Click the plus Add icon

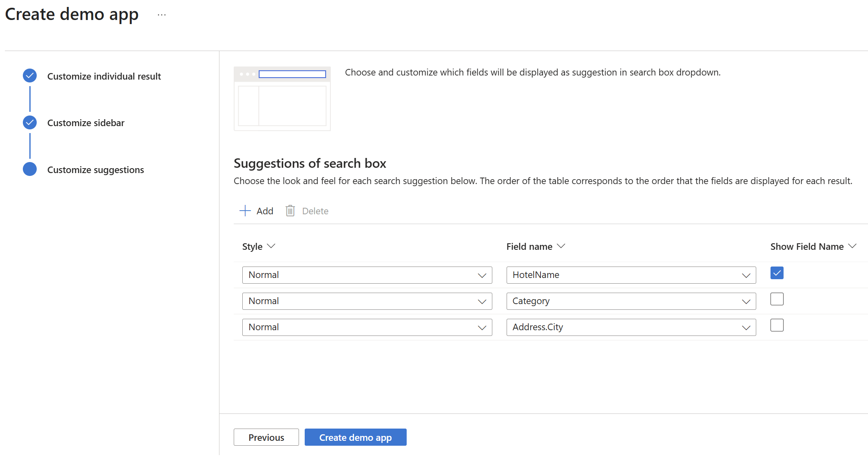[x=245, y=211]
